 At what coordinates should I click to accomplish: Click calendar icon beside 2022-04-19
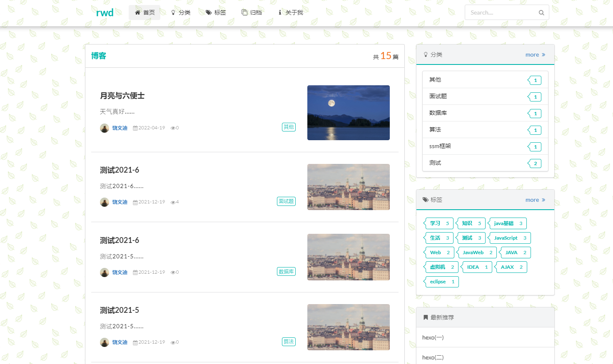point(135,128)
